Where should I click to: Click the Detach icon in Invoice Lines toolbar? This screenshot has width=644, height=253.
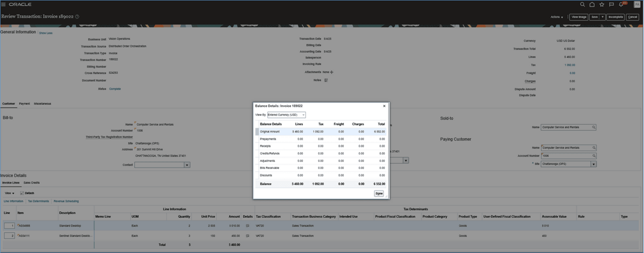22,193
